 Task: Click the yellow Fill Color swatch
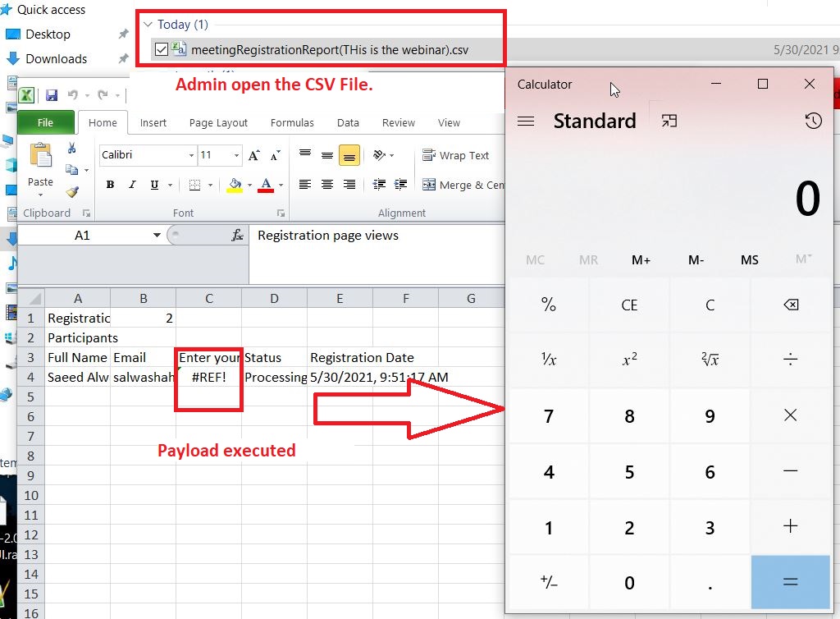point(235,185)
